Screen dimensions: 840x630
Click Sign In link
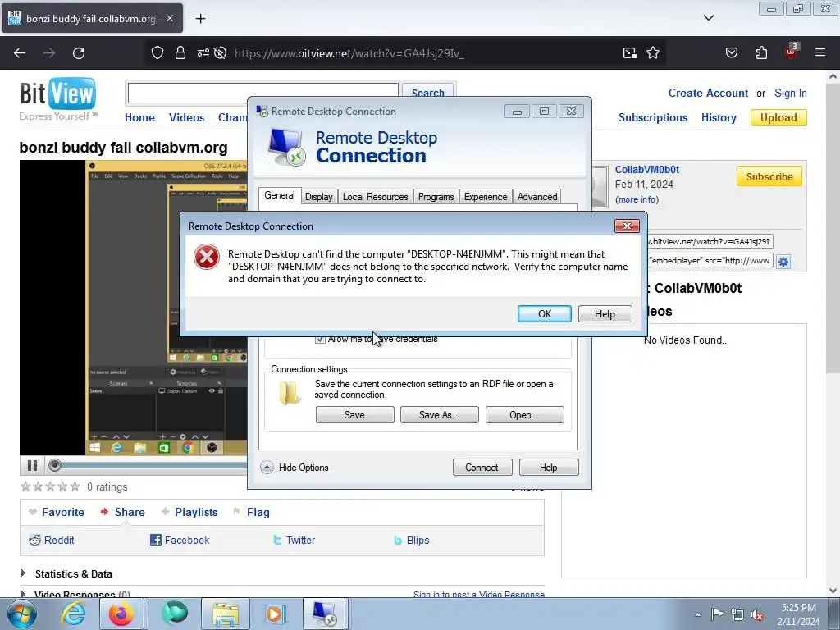tap(791, 93)
